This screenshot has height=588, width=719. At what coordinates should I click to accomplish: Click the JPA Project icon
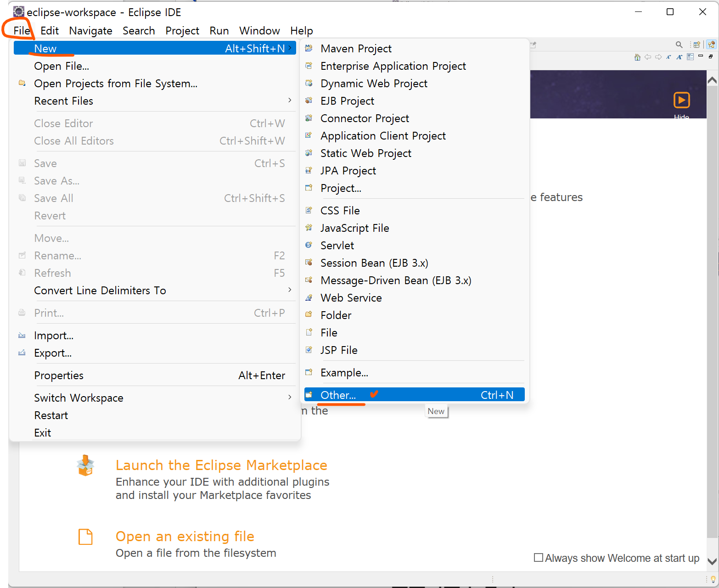pyautogui.click(x=309, y=170)
